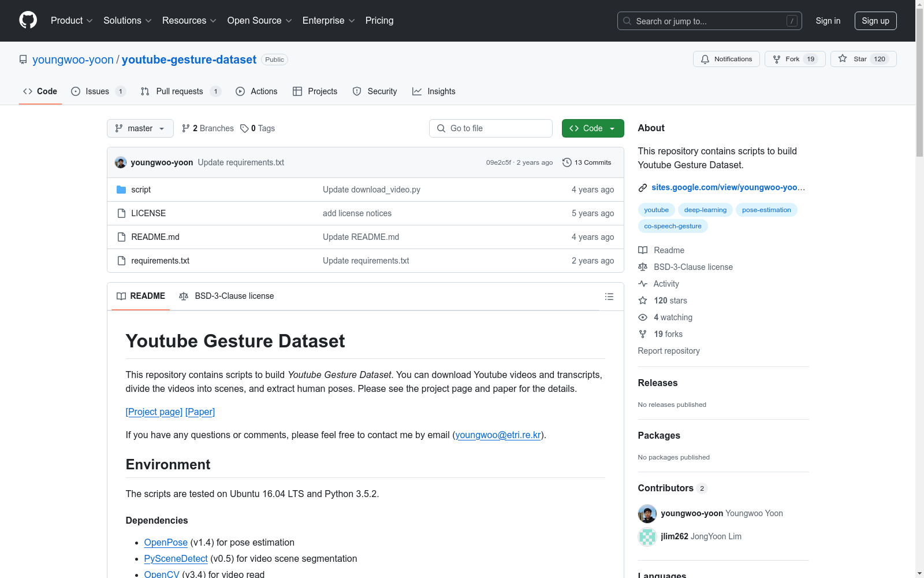Viewport: 924px width, 578px height.
Task: Open commit 09e2c5f
Action: [x=498, y=162]
